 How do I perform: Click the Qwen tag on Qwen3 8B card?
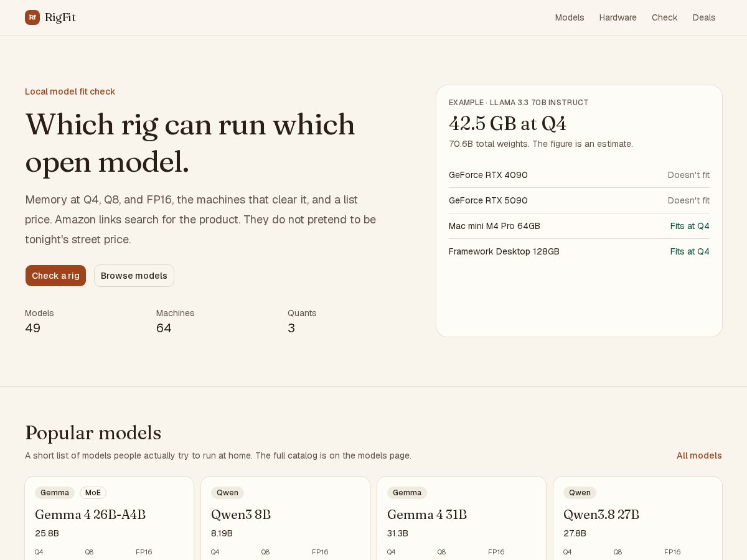227,493
